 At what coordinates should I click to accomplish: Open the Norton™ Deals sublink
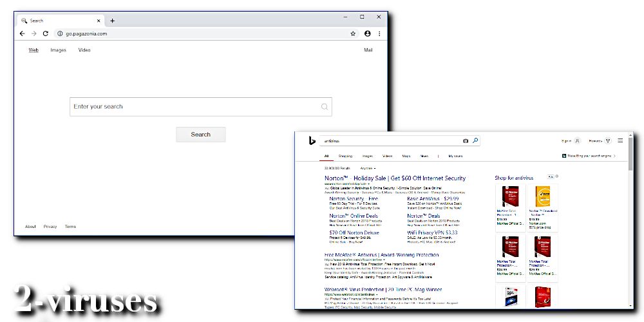tap(424, 216)
